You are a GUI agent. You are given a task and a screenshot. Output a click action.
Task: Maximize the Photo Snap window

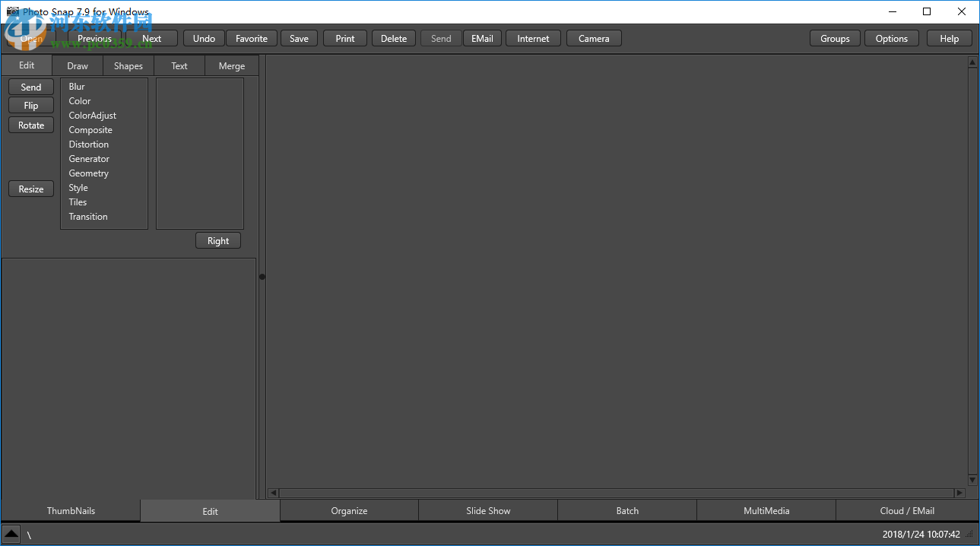point(927,11)
